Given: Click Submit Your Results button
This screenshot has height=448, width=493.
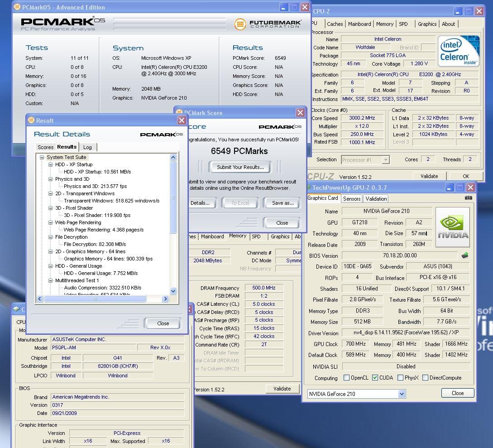Looking at the screenshot, I should click(x=240, y=167).
